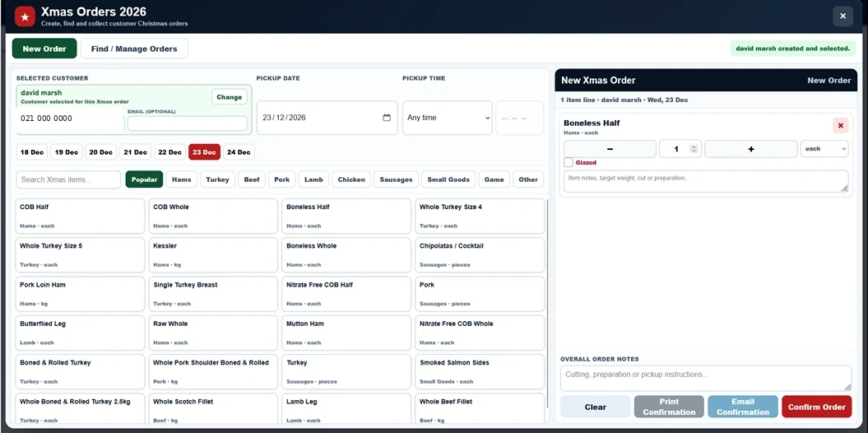
Task: Click the red star app logo icon
Action: click(x=25, y=16)
